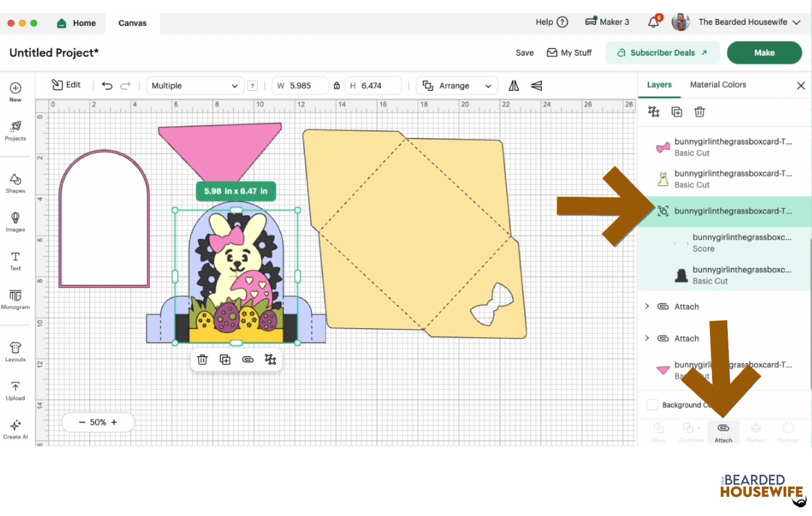Image resolution: width=812 pixels, height=516 pixels.
Task: Click the Save button
Action: (524, 53)
